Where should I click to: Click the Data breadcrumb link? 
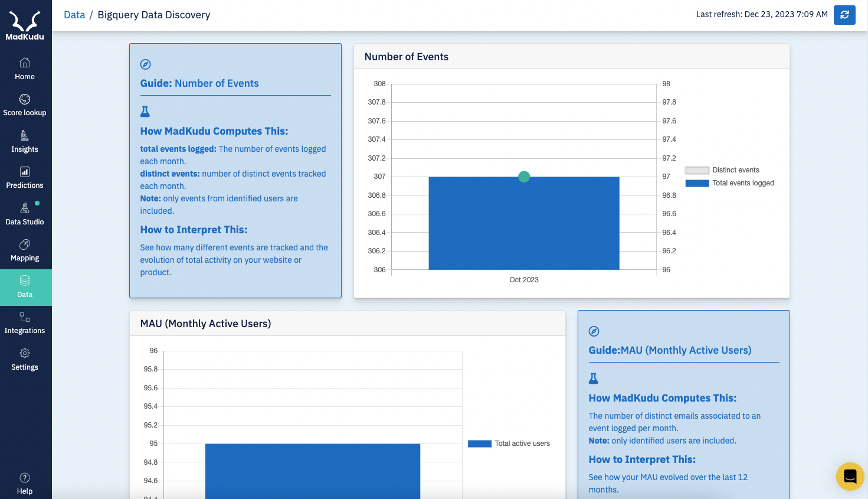tap(74, 15)
